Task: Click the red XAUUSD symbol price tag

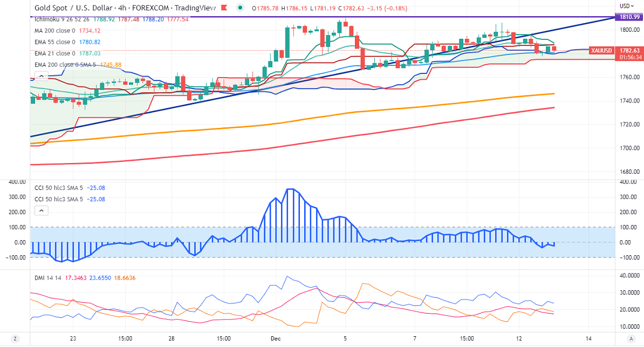Action: pos(601,51)
